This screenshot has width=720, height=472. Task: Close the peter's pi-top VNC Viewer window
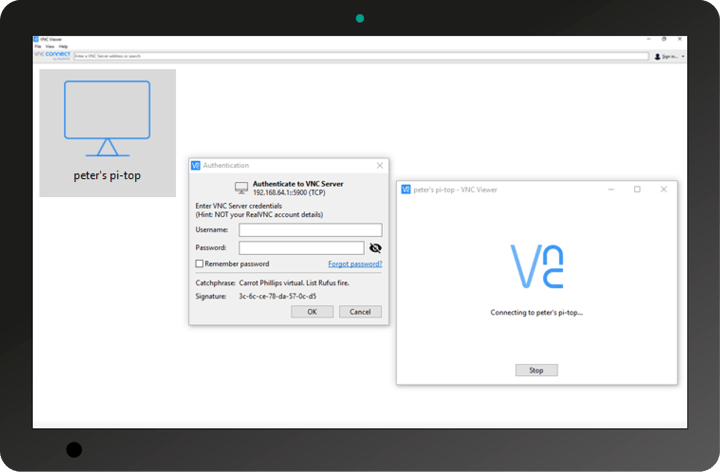point(664,189)
